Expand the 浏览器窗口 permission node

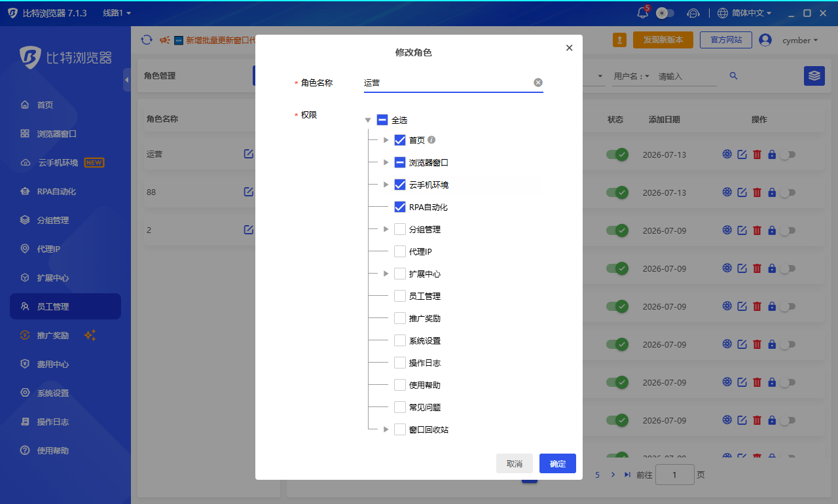[386, 162]
